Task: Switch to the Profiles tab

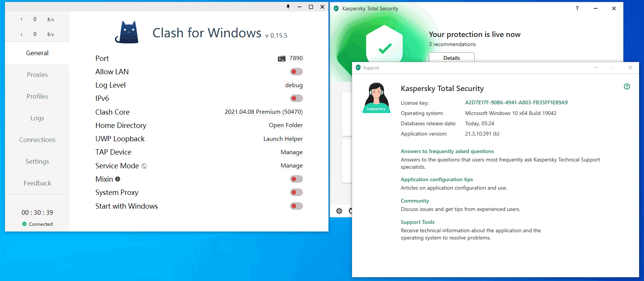Action: [37, 96]
